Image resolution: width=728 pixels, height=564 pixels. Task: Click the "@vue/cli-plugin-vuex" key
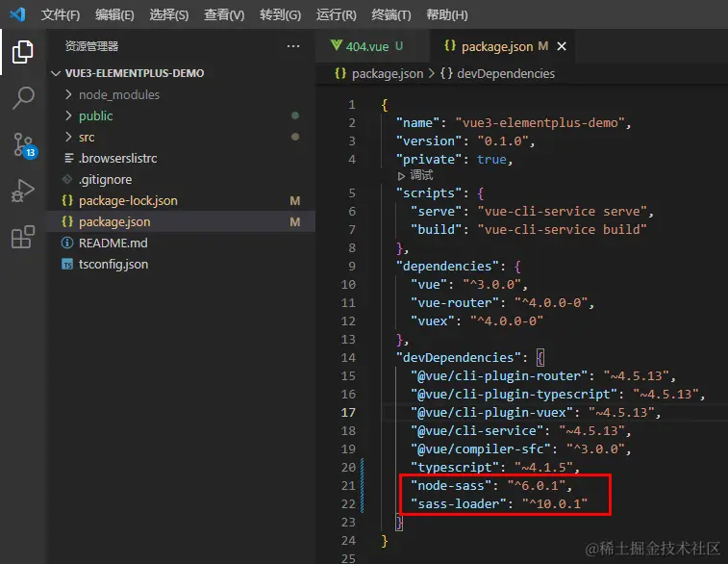tap(491, 413)
